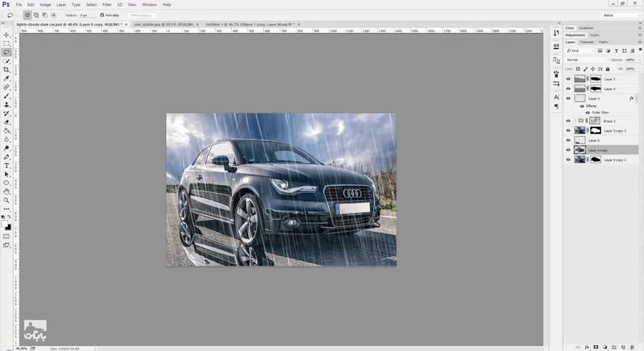Click Intersect with Selection mode icon
Viewport: 644px width, 351px height.
coord(53,15)
